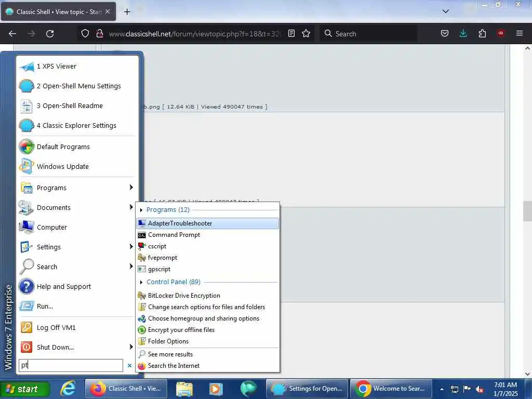Select the cscript search result

[x=208, y=246]
